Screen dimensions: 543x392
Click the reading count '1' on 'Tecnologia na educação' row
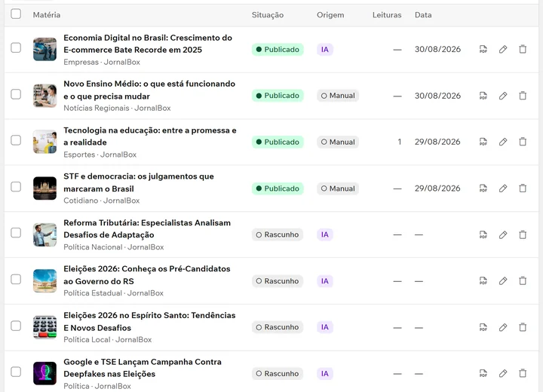pos(399,142)
